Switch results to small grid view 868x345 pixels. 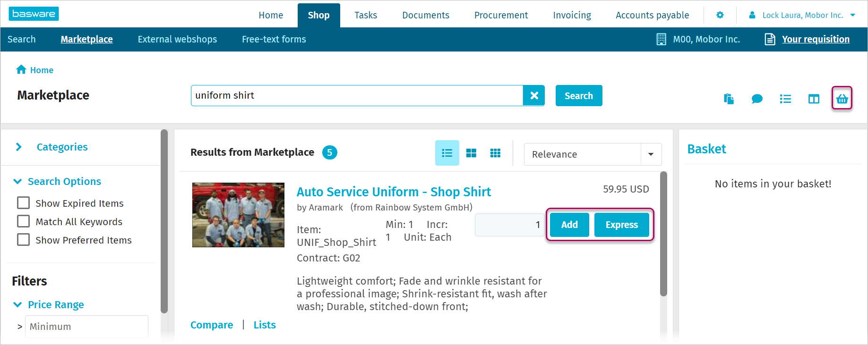pos(495,153)
